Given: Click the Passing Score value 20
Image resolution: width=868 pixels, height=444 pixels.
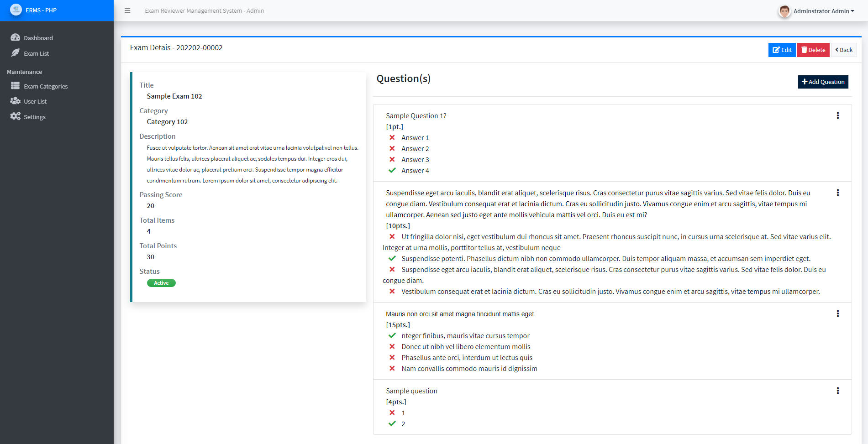Looking at the screenshot, I should (x=151, y=206).
